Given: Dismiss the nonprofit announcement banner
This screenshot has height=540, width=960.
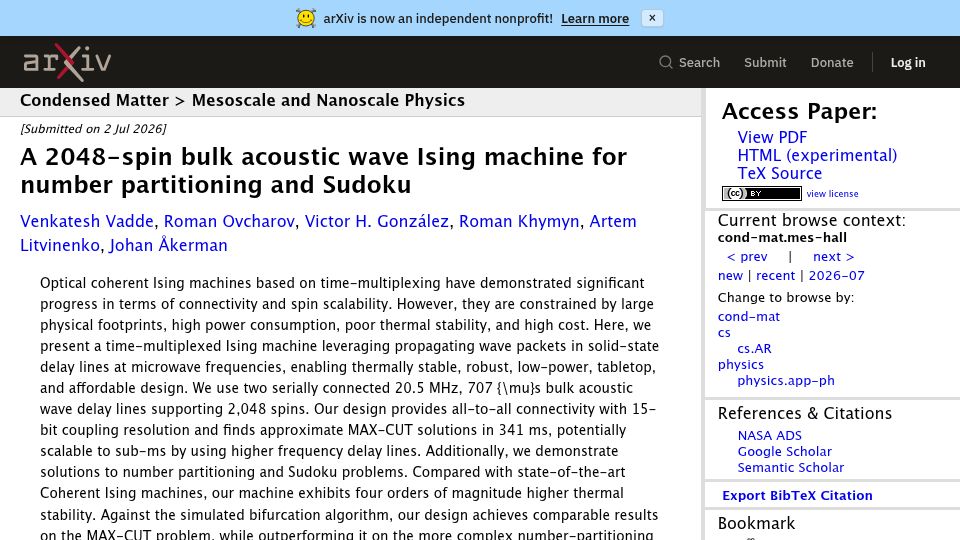Looking at the screenshot, I should coord(652,18).
